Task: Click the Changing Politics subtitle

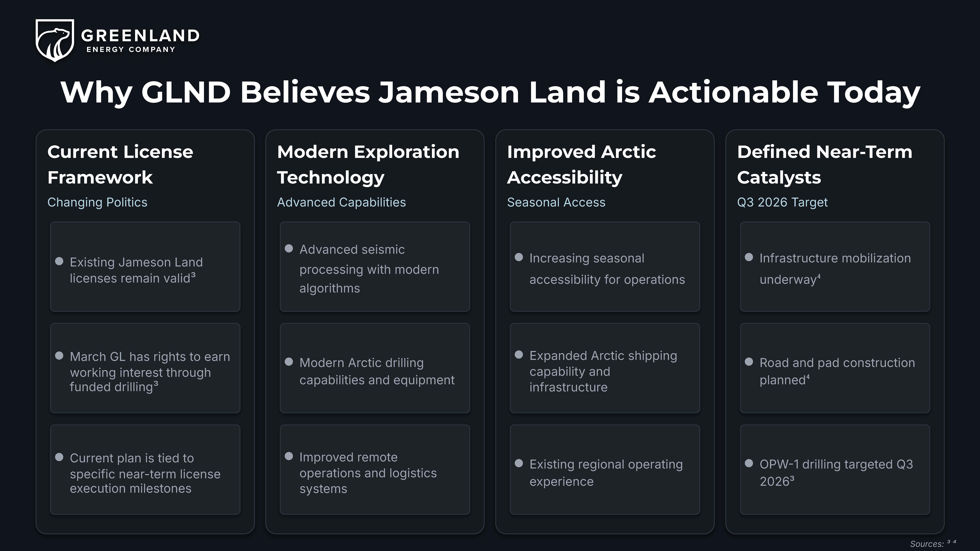Action: (97, 202)
